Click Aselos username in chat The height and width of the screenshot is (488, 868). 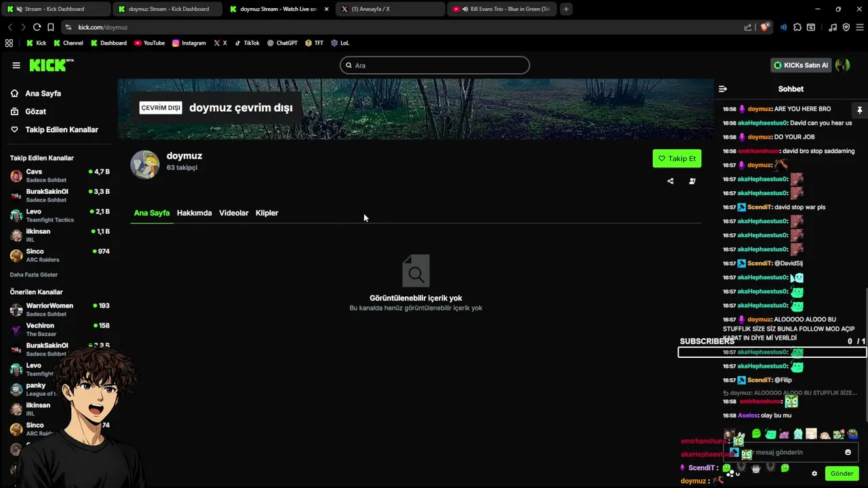(x=748, y=415)
